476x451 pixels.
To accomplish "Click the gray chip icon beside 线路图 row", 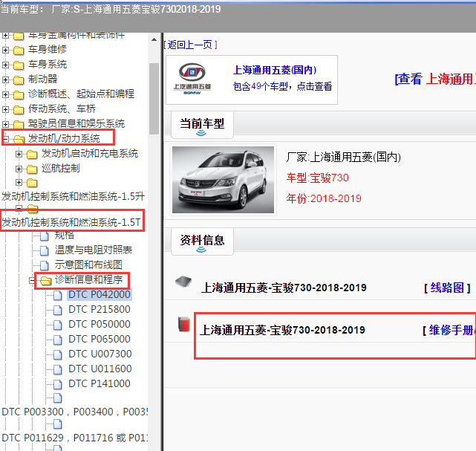I will click(183, 282).
